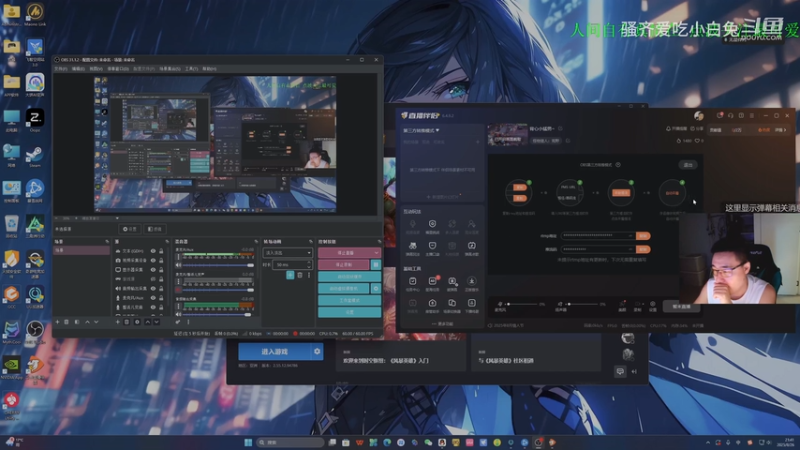
Task: Open Steam from the desktop
Action: tap(35, 154)
